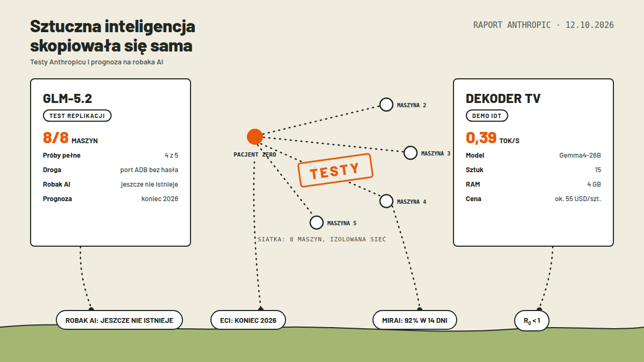Select the "R0 < 1" bottom pill
Screen dimensions: 644x362
pos(532,321)
